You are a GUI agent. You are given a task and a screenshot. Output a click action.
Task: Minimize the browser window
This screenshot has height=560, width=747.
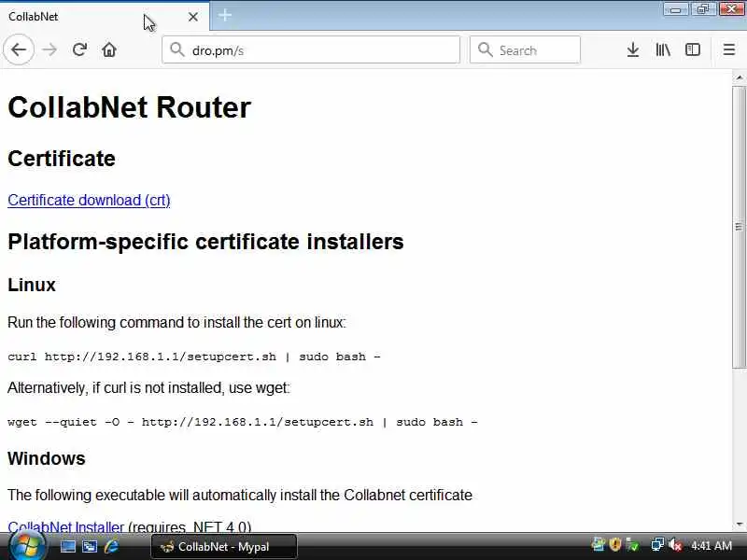pyautogui.click(x=675, y=9)
